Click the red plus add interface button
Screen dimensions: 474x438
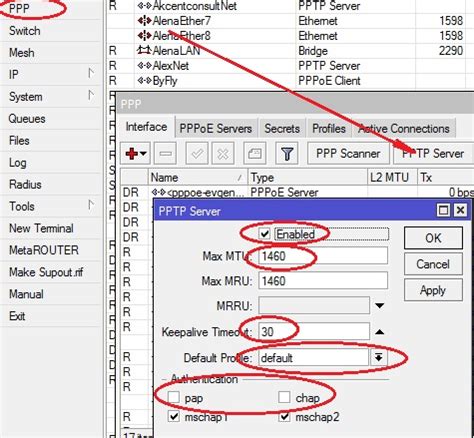click(135, 154)
